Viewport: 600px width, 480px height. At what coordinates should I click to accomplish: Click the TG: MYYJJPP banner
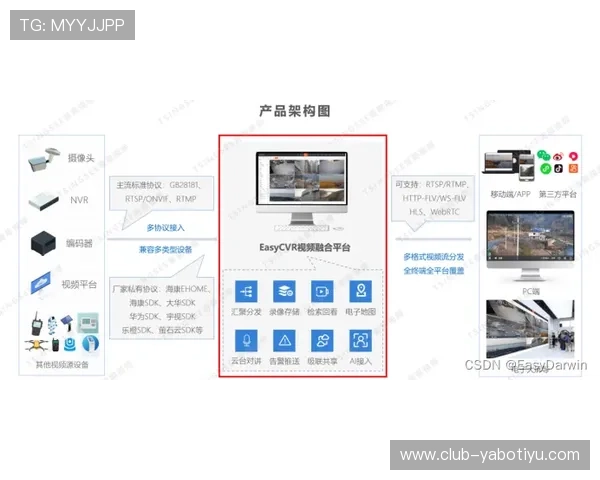pos(72,25)
